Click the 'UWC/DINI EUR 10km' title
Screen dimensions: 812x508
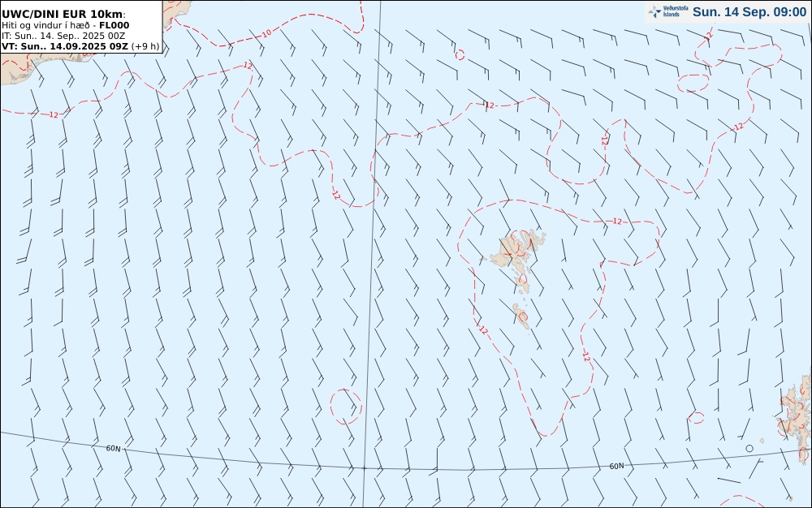[x=63, y=15]
